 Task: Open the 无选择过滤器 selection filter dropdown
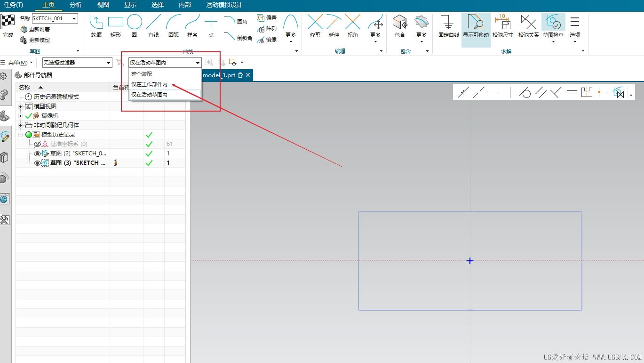[x=77, y=63]
